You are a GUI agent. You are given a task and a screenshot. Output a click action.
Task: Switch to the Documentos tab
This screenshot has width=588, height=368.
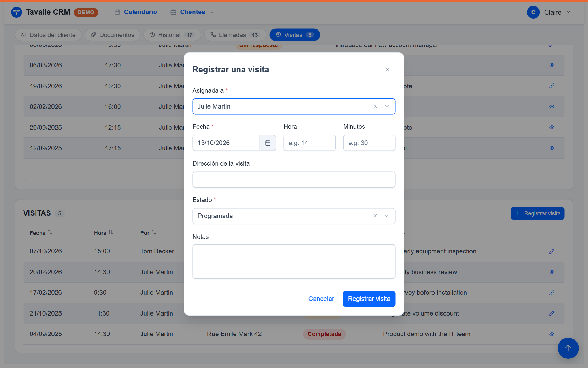tap(112, 35)
